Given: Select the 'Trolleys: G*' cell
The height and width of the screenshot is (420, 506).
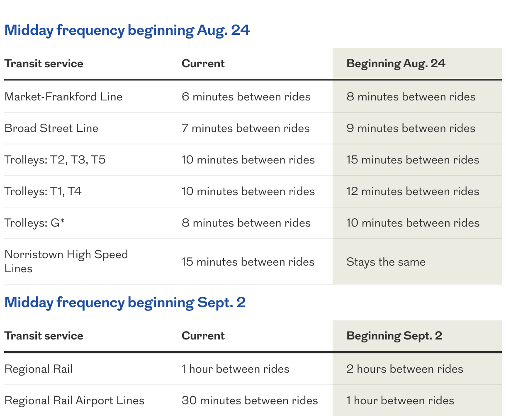Looking at the screenshot, I should pyautogui.click(x=34, y=223).
